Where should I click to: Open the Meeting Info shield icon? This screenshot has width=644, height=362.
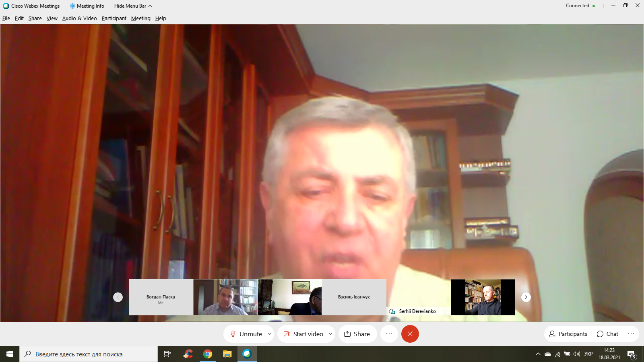click(x=72, y=6)
